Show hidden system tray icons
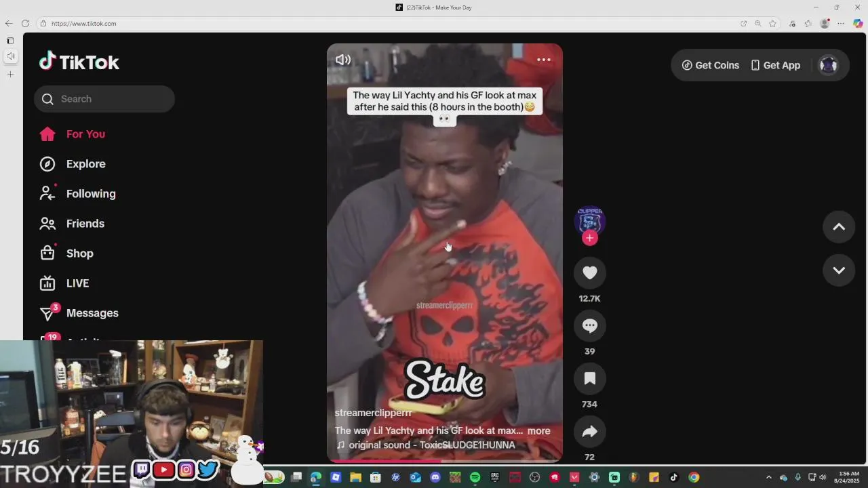The height and width of the screenshot is (488, 868). (768, 478)
